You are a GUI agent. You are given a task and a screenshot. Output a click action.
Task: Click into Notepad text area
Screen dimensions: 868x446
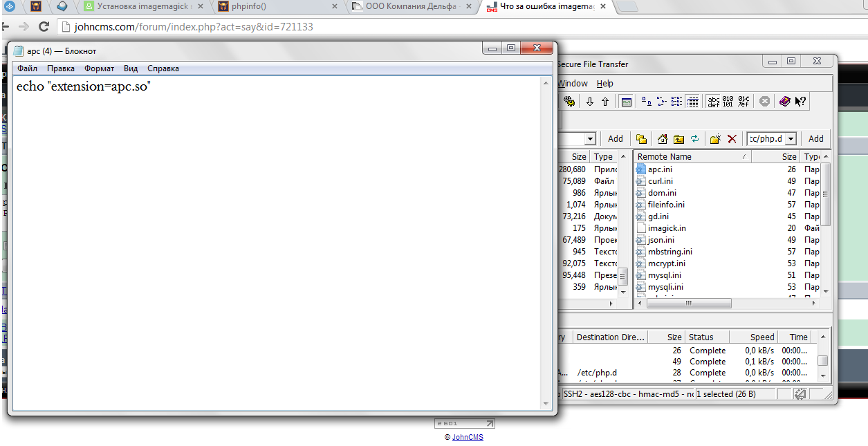pos(277,242)
